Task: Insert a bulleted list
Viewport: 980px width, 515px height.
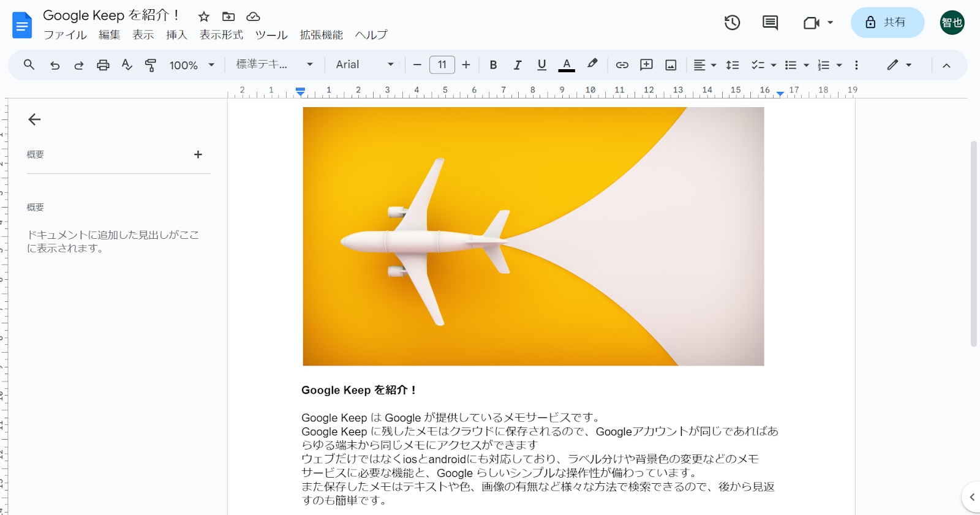Action: pyautogui.click(x=791, y=65)
